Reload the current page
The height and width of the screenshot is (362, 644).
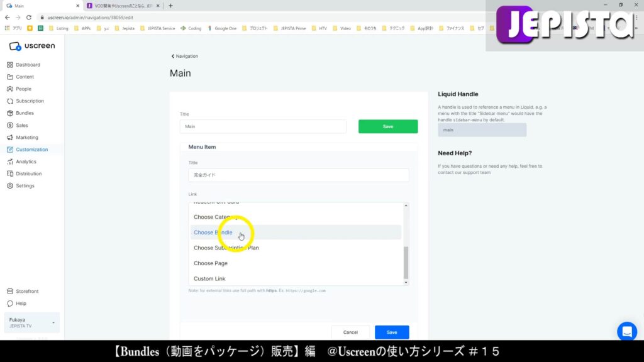pyautogui.click(x=29, y=18)
